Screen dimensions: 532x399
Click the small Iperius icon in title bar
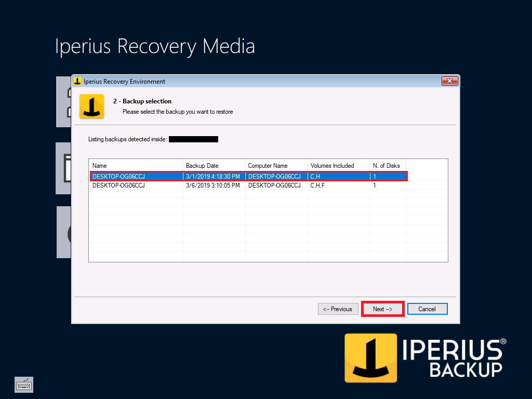coord(78,81)
